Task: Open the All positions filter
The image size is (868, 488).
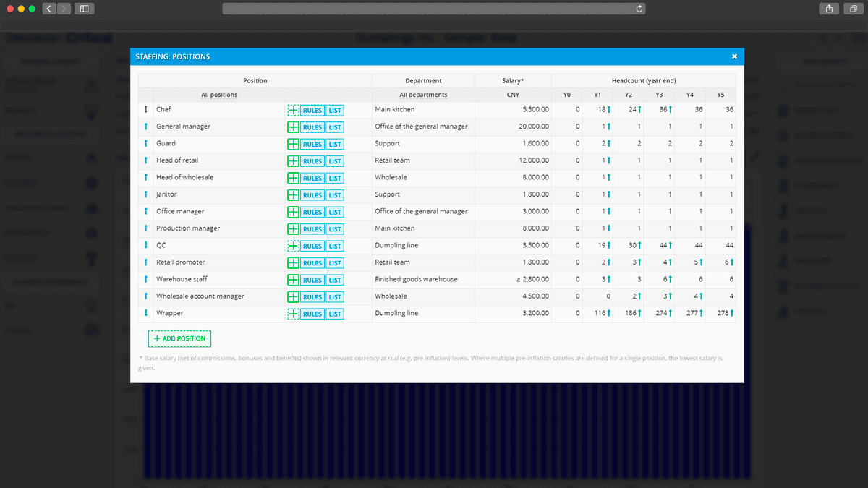Action: pos(219,95)
